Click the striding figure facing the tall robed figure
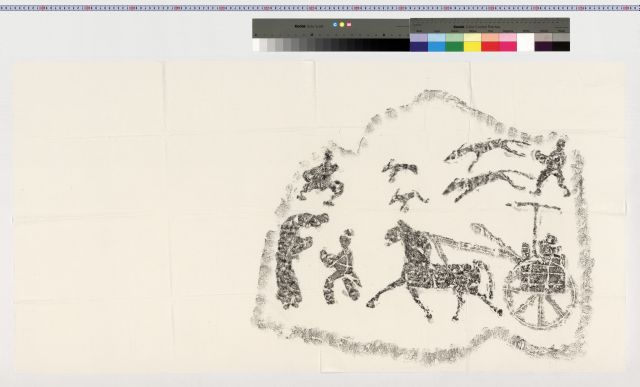Viewport: 640px width, 387px height. 341,267
